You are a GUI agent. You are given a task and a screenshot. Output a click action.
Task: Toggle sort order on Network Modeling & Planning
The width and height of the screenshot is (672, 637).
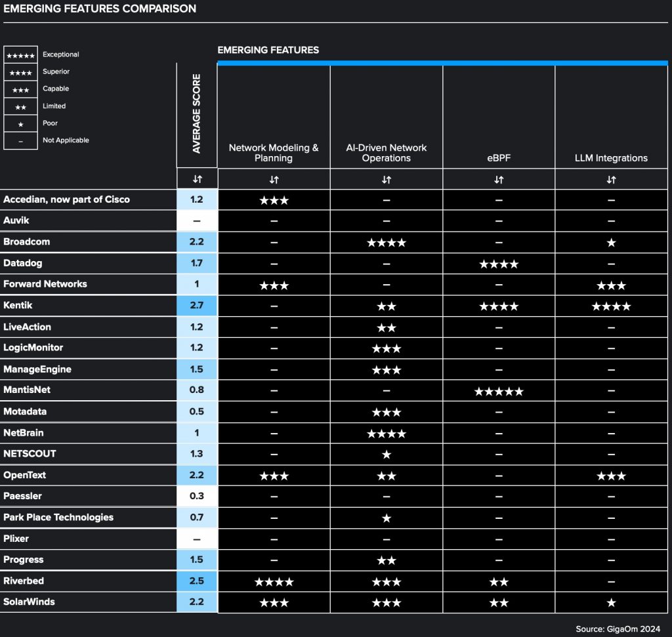tap(274, 178)
